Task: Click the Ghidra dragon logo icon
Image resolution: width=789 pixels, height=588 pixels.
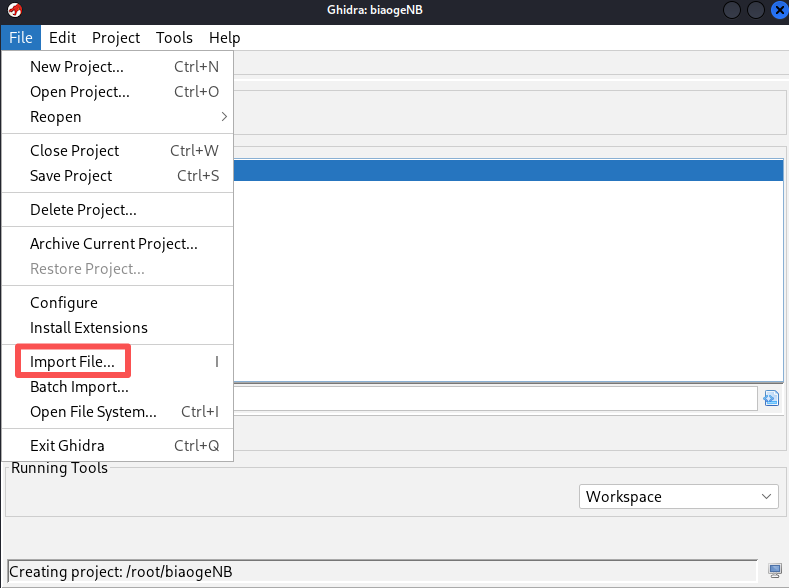Action: (x=15, y=10)
